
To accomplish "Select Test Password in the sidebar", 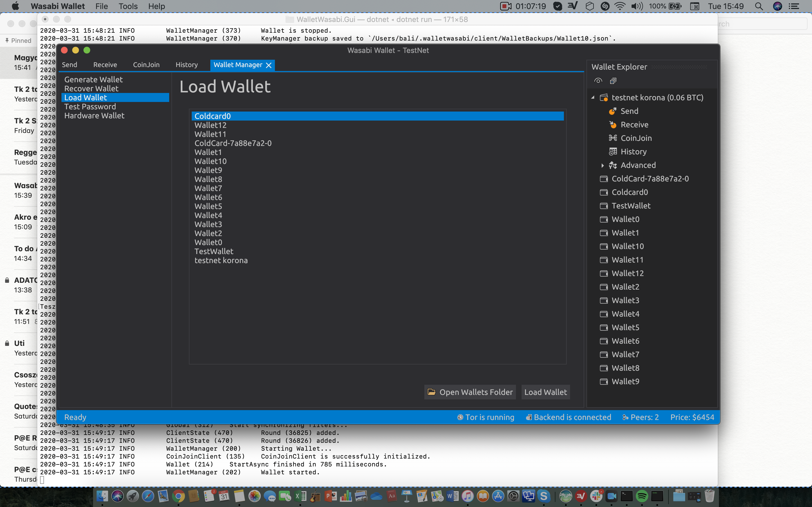I will [90, 106].
